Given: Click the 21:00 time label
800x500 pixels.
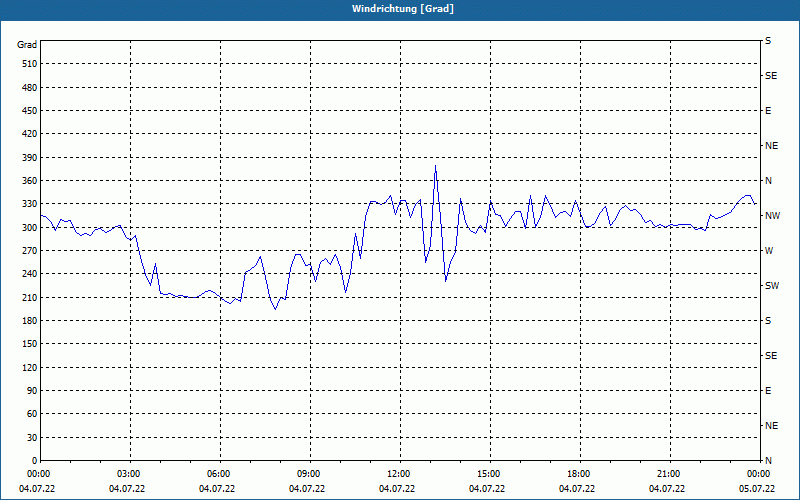Looking at the screenshot, I should [668, 474].
